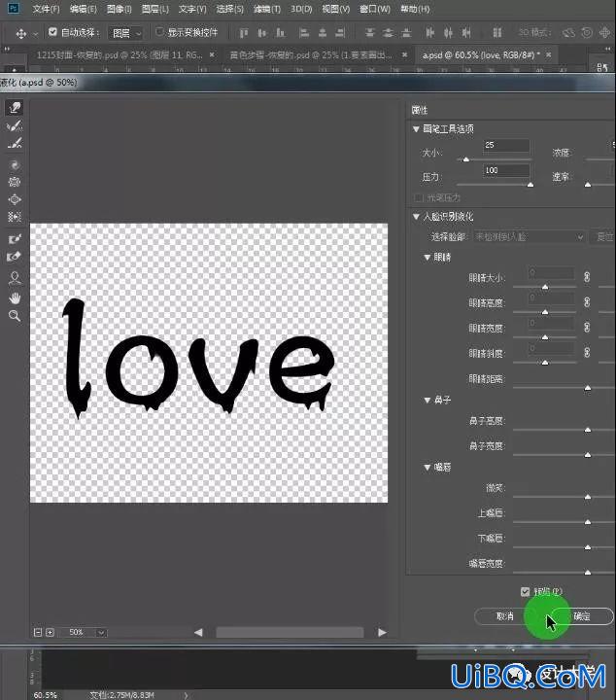
Task: Open the 编辑(E) menu
Action: [x=83, y=9]
